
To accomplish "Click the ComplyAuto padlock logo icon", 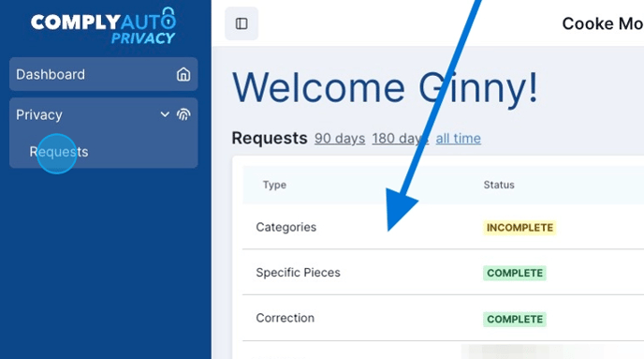I will (x=168, y=18).
